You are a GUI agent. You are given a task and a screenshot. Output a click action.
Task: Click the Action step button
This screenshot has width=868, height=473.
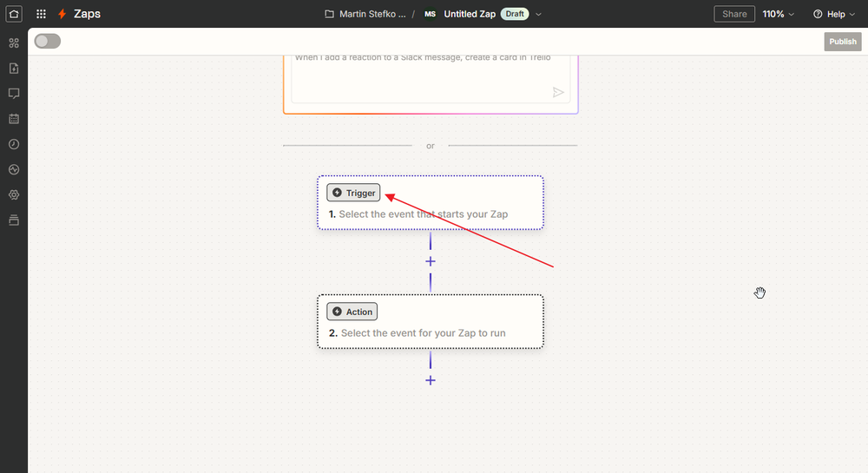coord(352,312)
